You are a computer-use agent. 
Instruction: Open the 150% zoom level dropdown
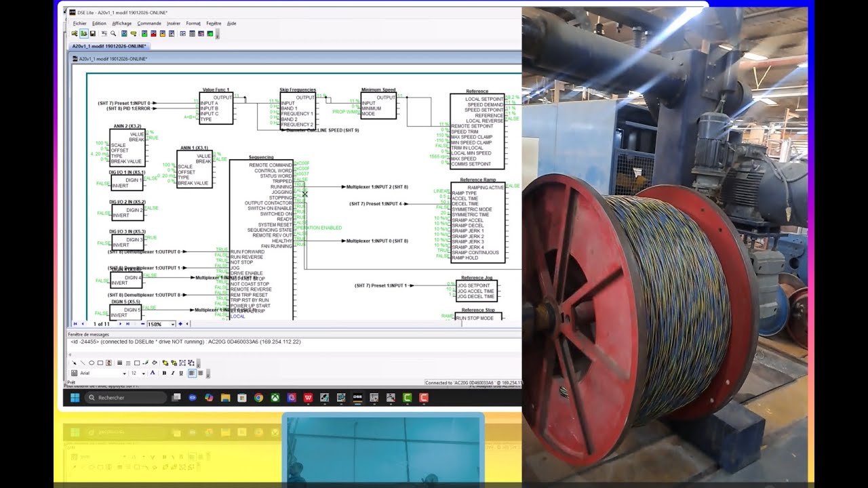click(172, 324)
